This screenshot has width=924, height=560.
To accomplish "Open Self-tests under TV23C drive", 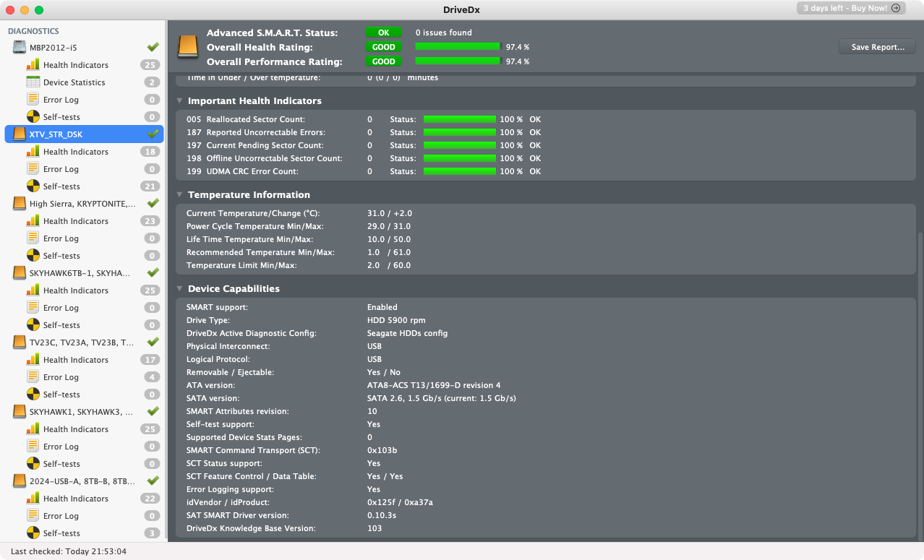I will pos(61,395).
